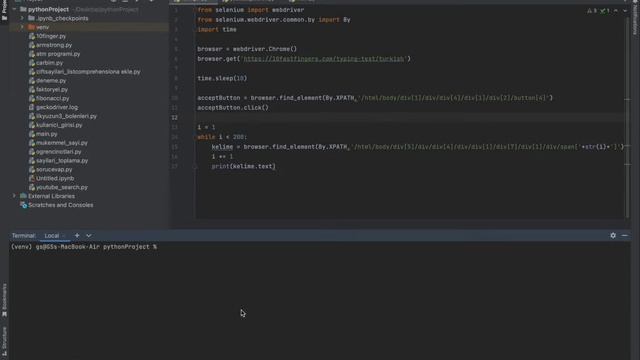
Task: Open the Project tool window tab
Action: click(x=4, y=11)
